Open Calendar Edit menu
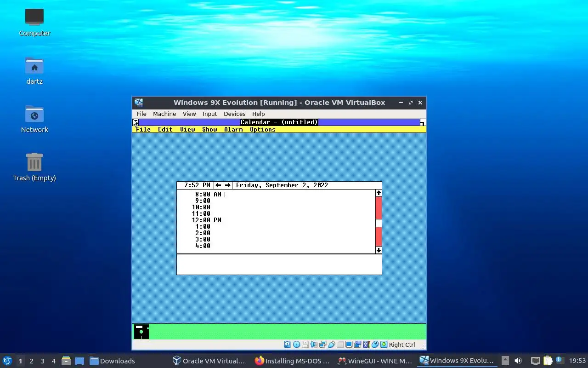 point(165,129)
